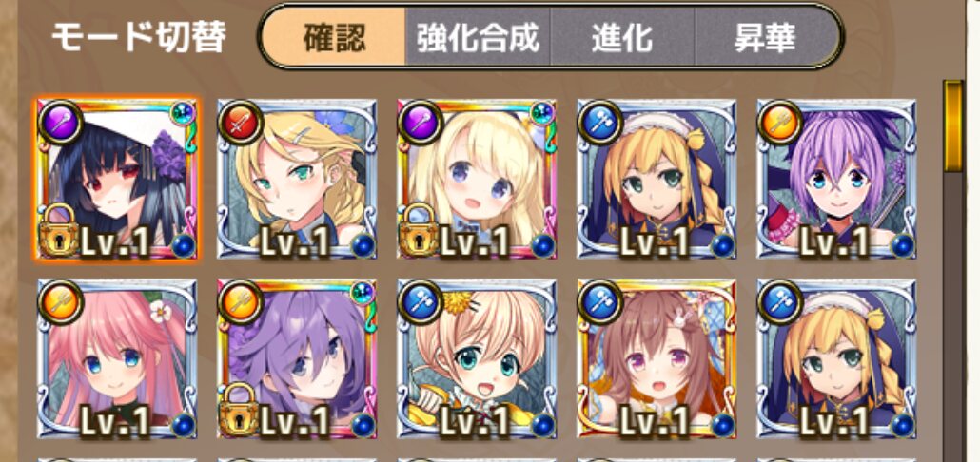This screenshot has height=462, width=980.
Task: Switch to the 確認 mode tab
Action: coord(334,39)
